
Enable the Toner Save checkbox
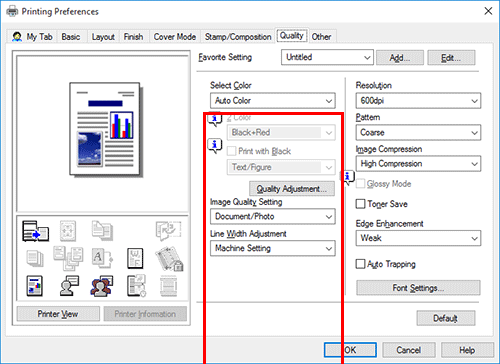(360, 204)
